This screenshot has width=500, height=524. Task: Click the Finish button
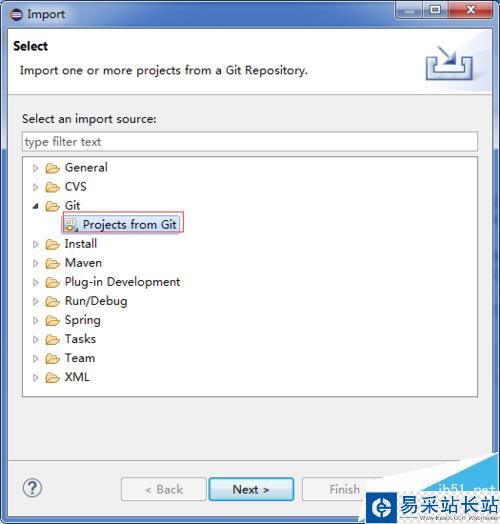[344, 489]
